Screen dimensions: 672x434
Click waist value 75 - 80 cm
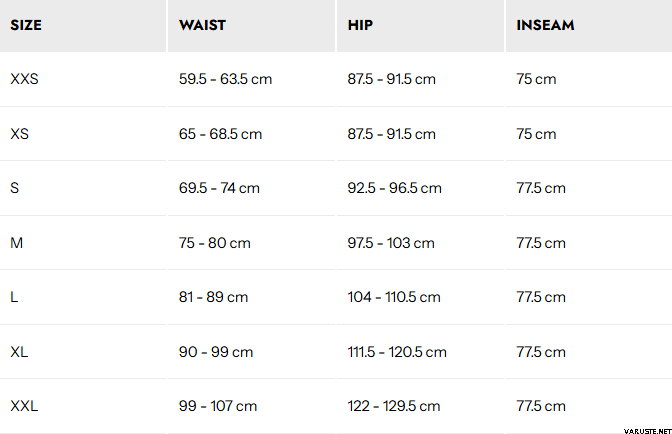[x=215, y=243]
